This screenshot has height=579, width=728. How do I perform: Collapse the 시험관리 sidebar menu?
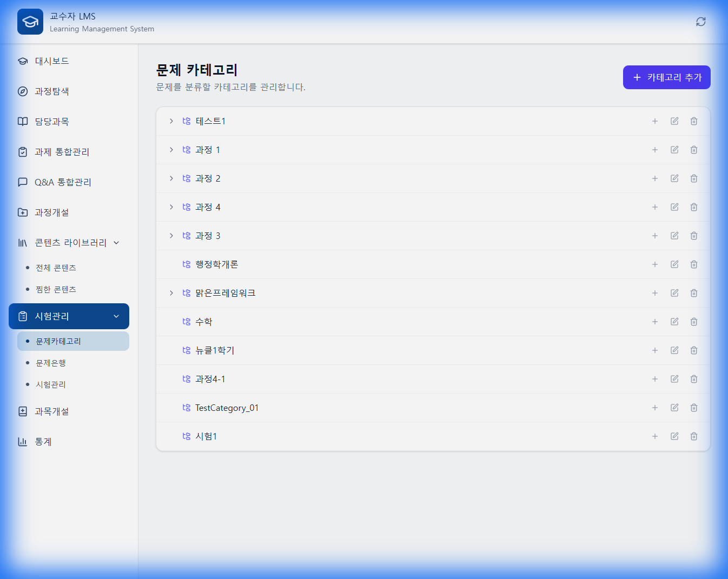point(116,316)
